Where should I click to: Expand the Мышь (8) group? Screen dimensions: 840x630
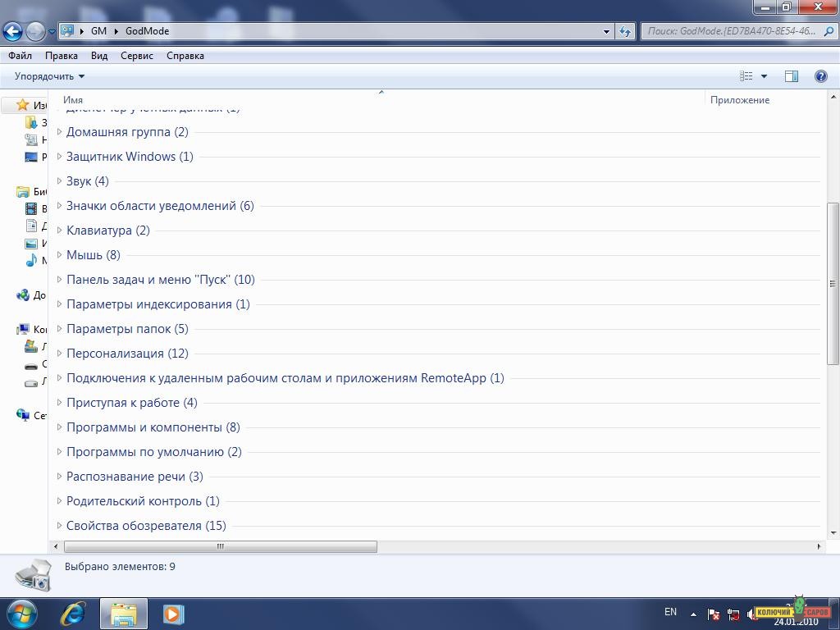(x=59, y=255)
